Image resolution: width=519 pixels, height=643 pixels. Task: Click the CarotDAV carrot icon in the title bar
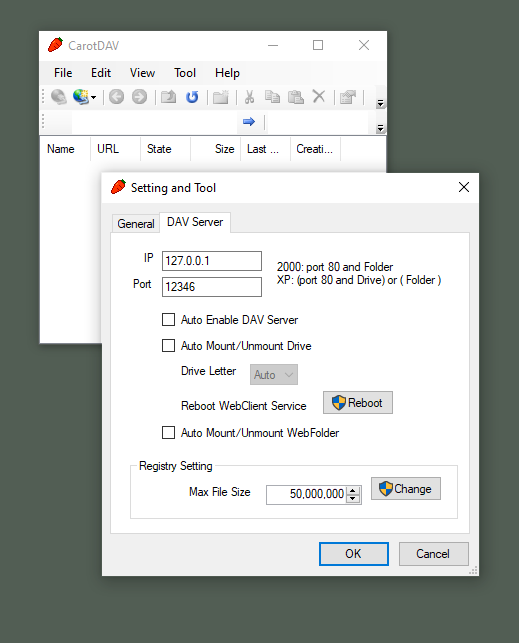pos(55,45)
